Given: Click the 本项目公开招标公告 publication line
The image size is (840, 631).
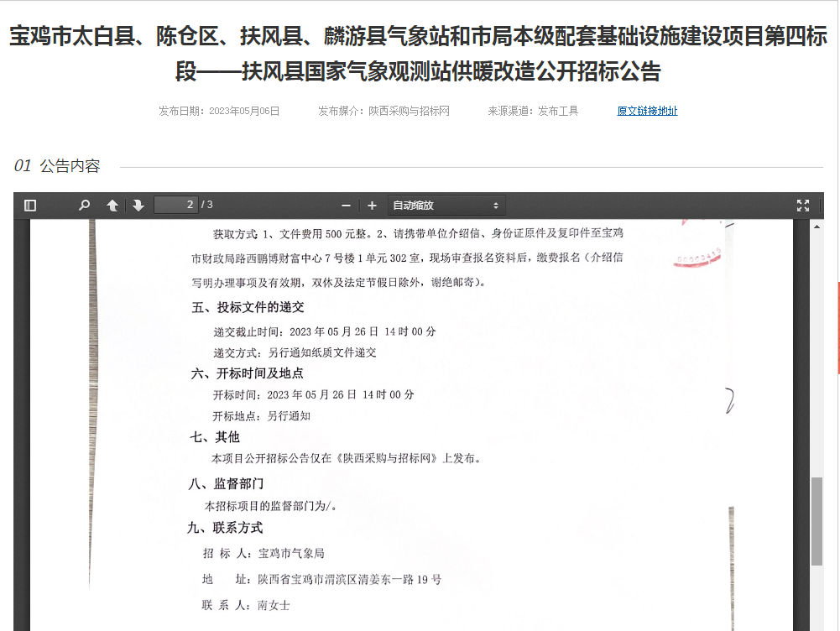Looking at the screenshot, I should coord(347,458).
